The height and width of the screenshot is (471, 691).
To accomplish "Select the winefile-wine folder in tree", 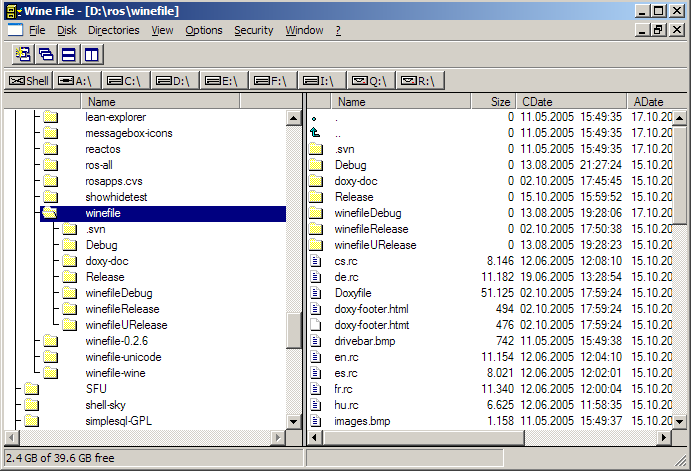I will [115, 373].
